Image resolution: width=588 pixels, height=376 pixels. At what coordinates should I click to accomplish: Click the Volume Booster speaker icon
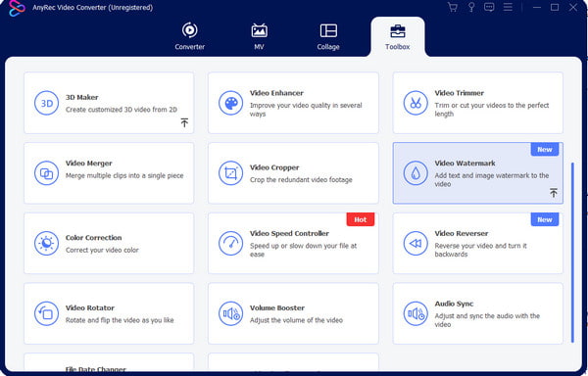230,313
